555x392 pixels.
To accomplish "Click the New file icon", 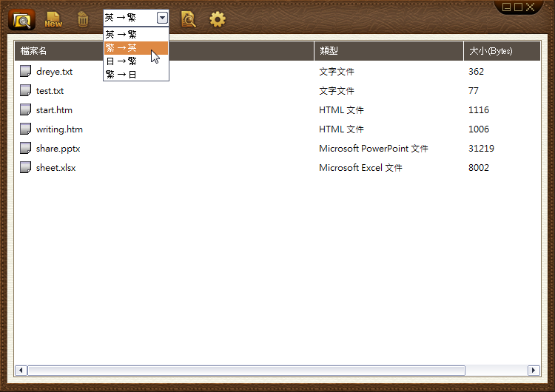I will (53, 19).
